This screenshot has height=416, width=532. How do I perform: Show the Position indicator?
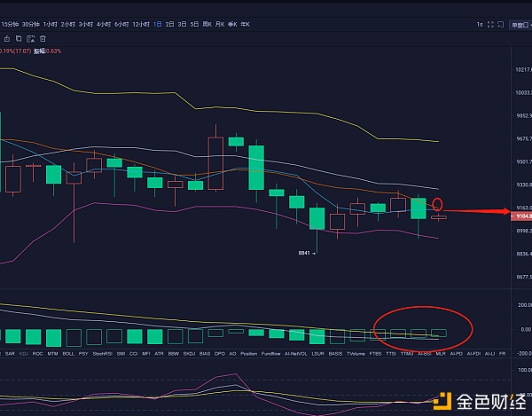point(248,354)
